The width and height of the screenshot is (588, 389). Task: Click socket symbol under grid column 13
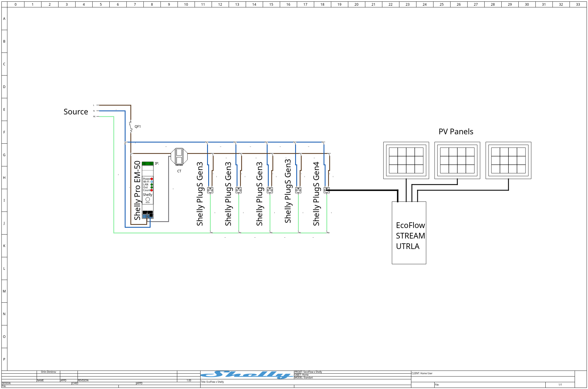(239, 190)
